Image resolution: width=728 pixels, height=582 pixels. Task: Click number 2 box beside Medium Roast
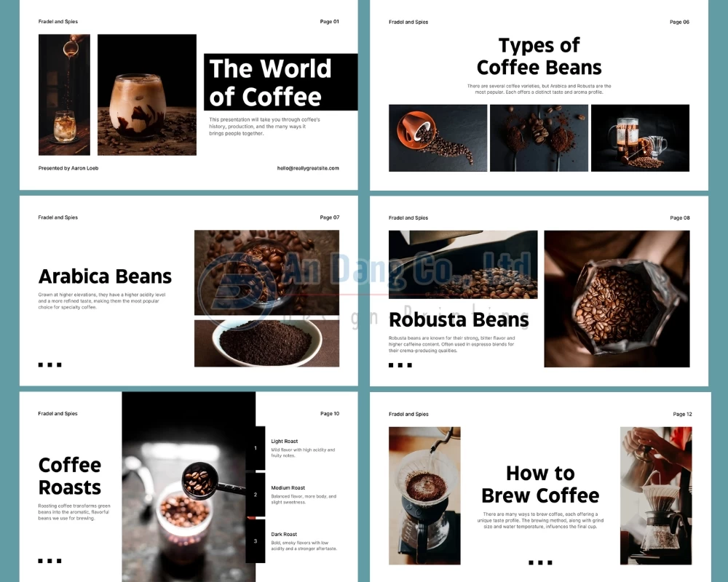click(x=255, y=495)
